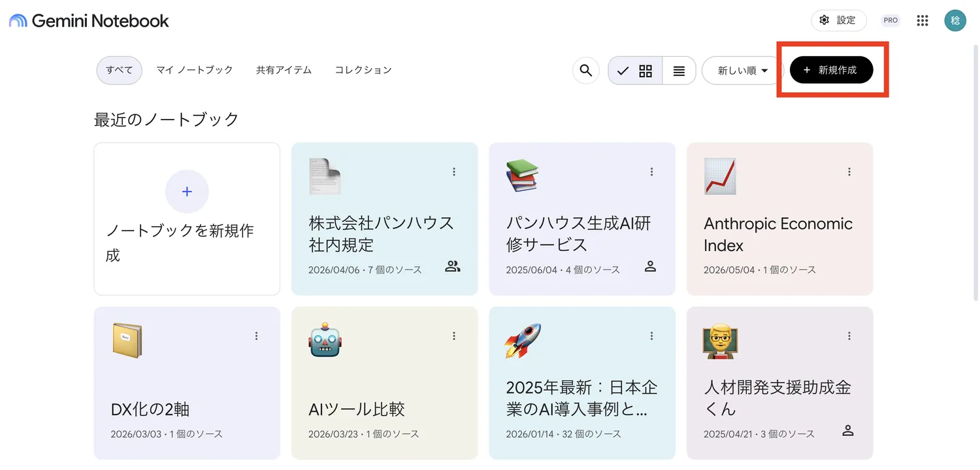Open the search icon
Image resolution: width=980 pixels, height=470 pixels.
[x=586, y=71]
